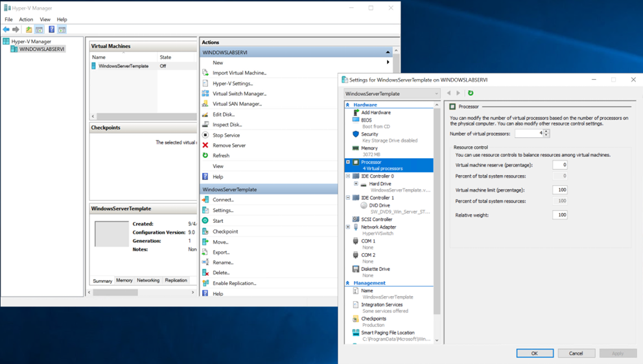Open the File menu

8,19
